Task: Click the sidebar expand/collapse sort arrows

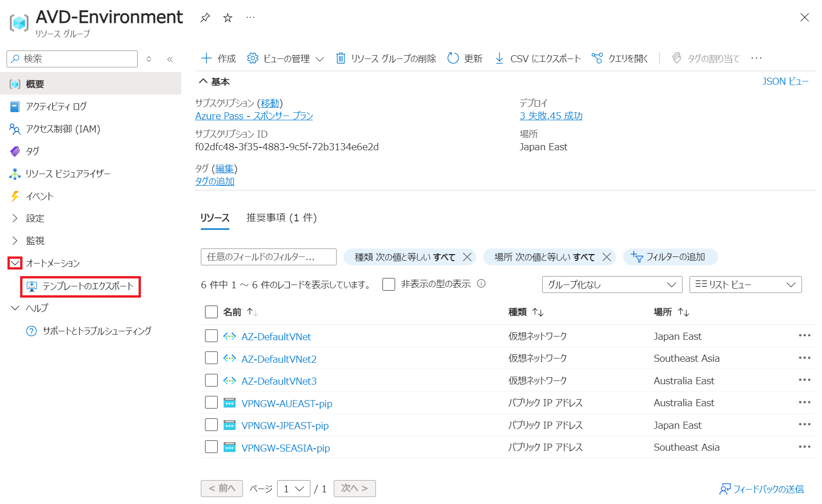Action: click(x=149, y=59)
